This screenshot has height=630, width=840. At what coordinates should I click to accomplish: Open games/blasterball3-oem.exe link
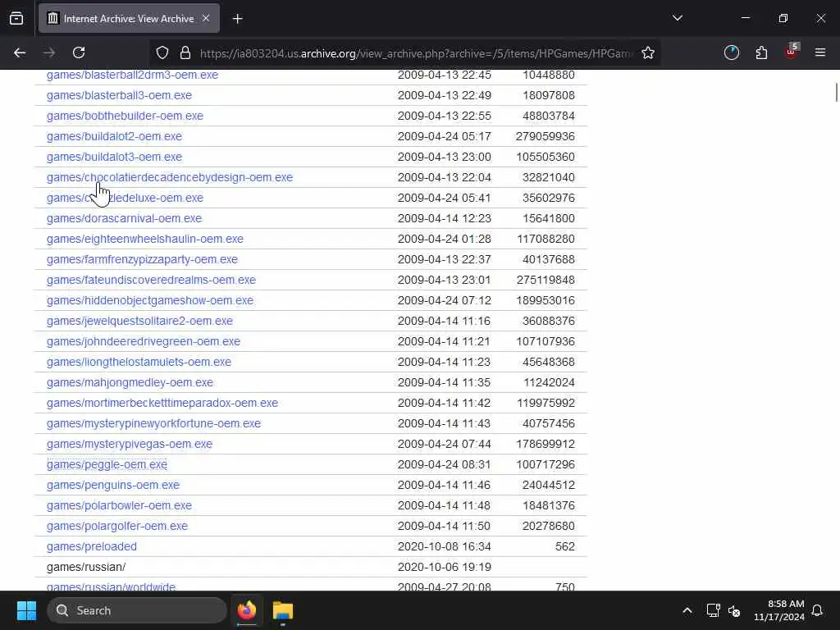point(119,95)
